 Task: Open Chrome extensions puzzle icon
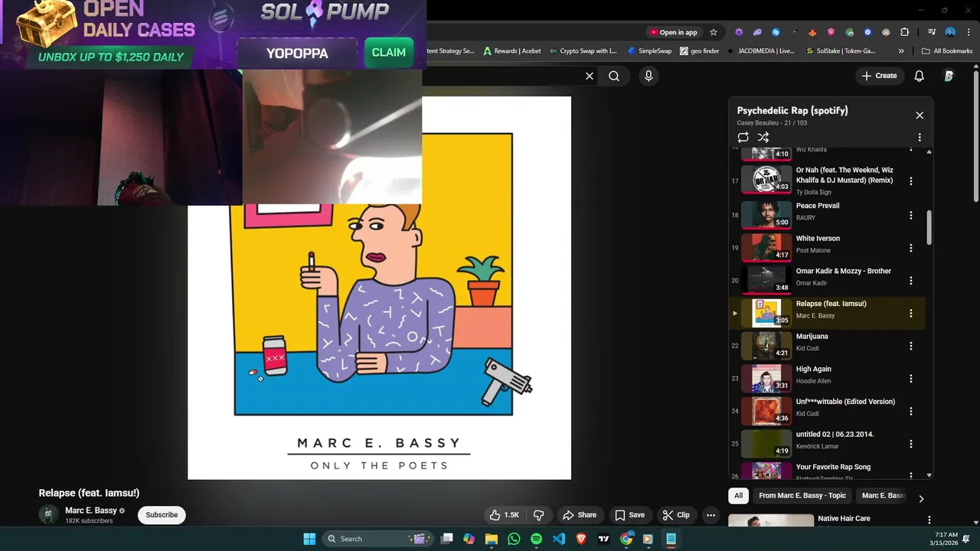905,32
